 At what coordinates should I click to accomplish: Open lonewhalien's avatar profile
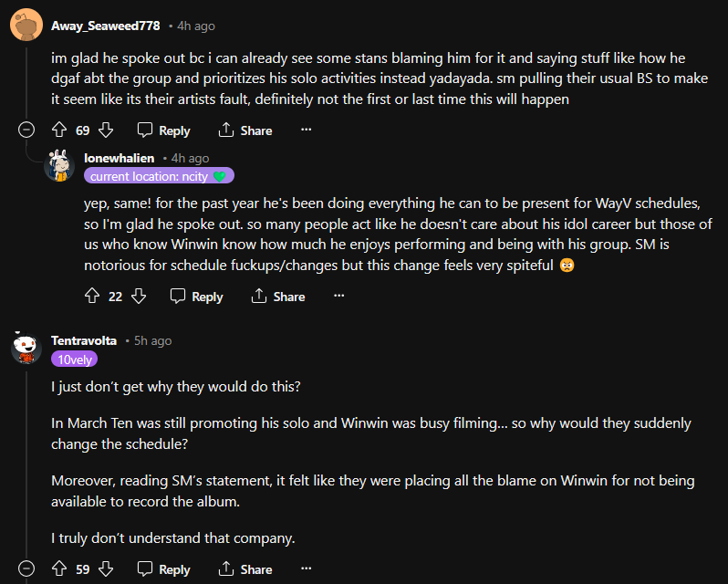(x=60, y=165)
